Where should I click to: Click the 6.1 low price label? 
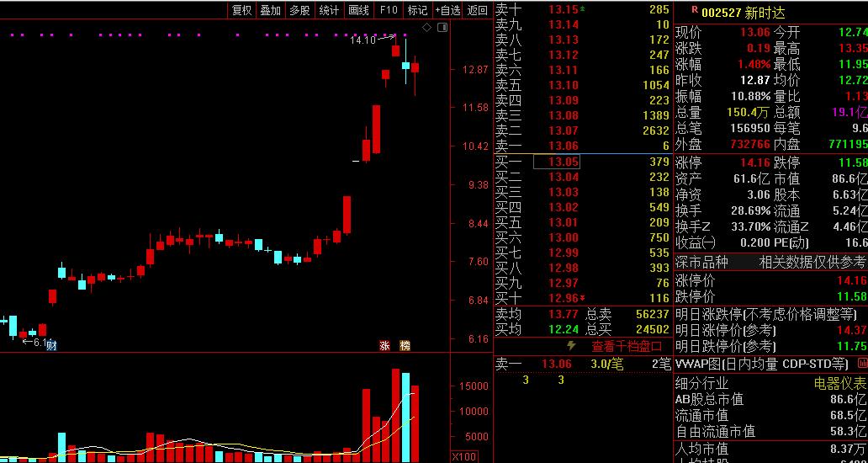click(x=39, y=342)
